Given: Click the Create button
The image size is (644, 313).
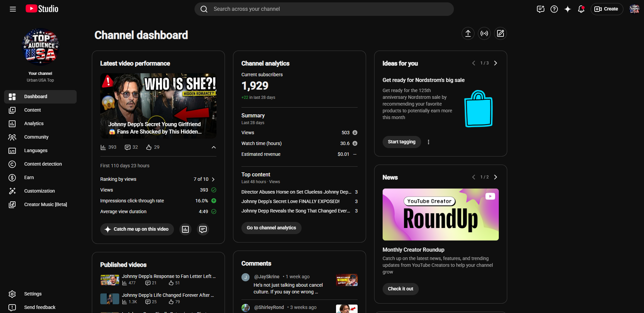Looking at the screenshot, I should 607,9.
